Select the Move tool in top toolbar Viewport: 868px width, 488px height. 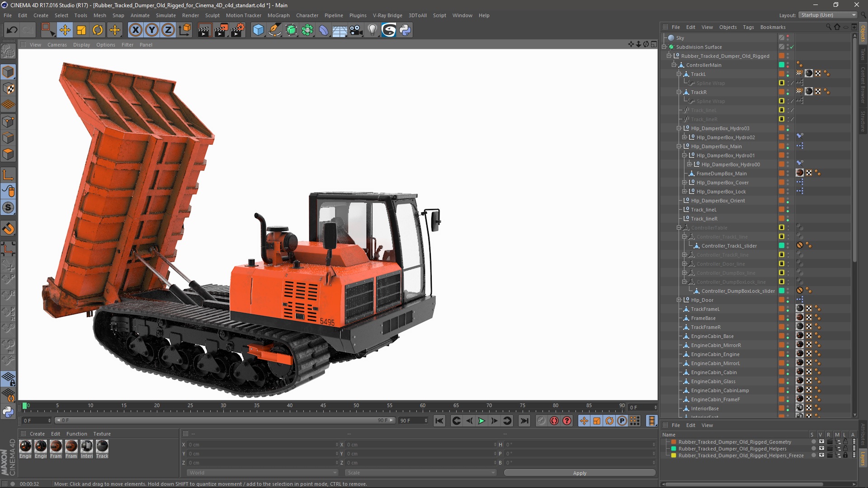point(65,30)
